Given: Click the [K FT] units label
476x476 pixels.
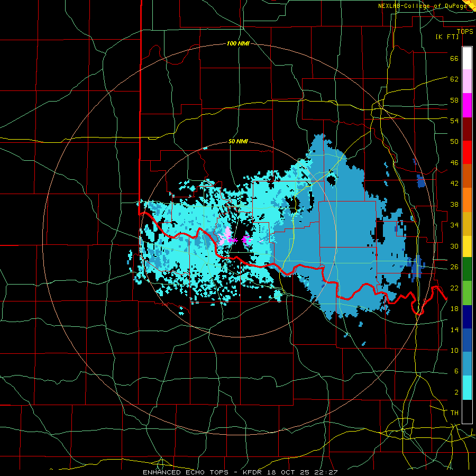Looking at the screenshot, I should pos(447,36).
